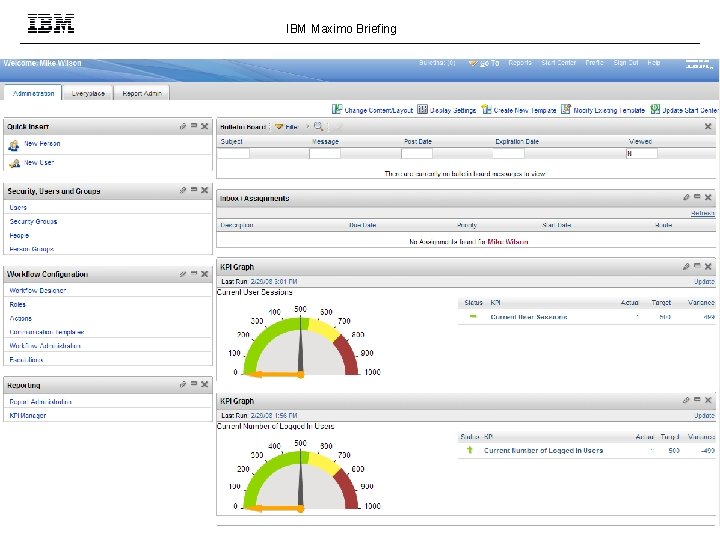This screenshot has width=720, height=540.
Task: Click the Modify Existing Template icon
Action: pyautogui.click(x=566, y=109)
